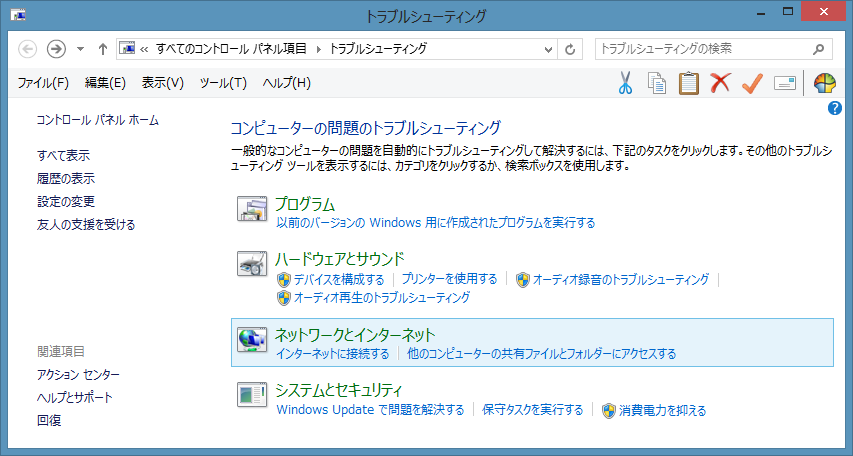Click the インターネットに接続する link

[x=332, y=354]
